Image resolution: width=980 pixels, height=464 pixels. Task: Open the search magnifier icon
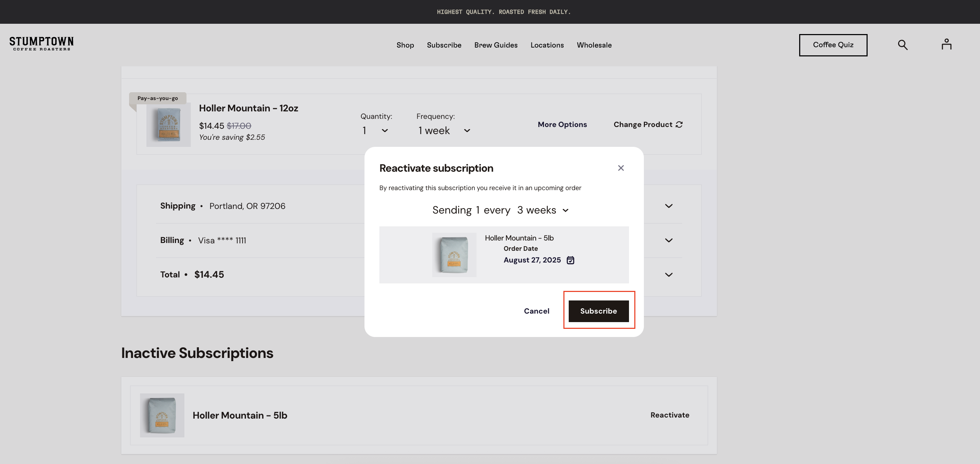(903, 45)
